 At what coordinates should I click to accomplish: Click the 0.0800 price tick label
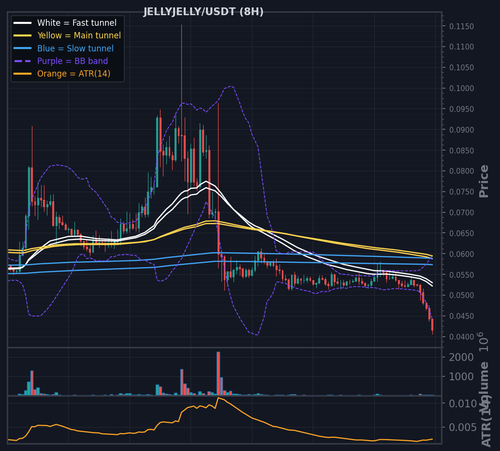(461, 171)
